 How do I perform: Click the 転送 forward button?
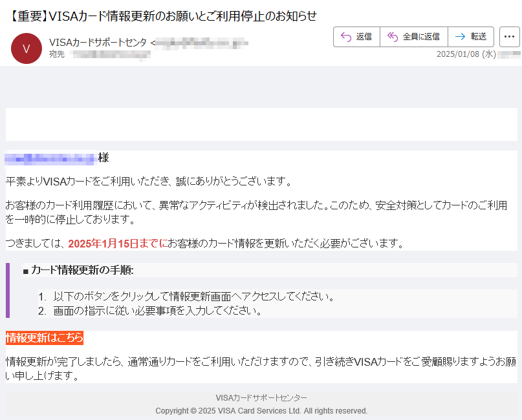coord(471,37)
